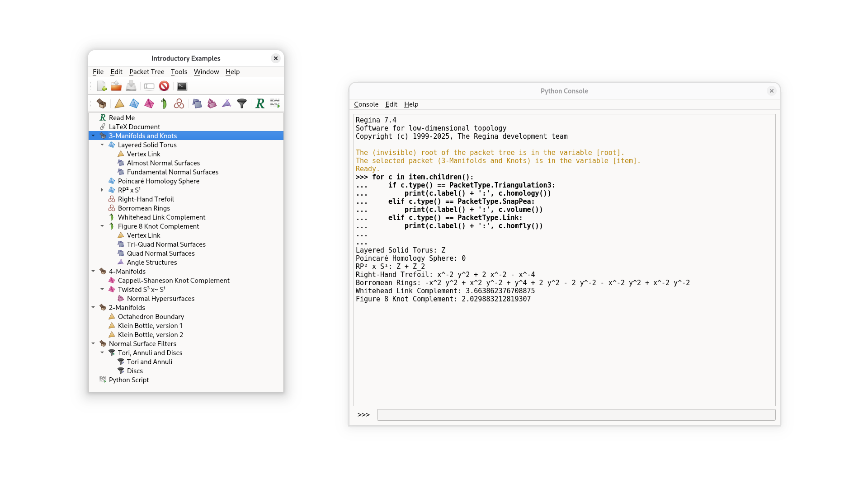Create new SnapPea triangulation with green pea icon
The image size is (868, 488).
[x=164, y=103]
